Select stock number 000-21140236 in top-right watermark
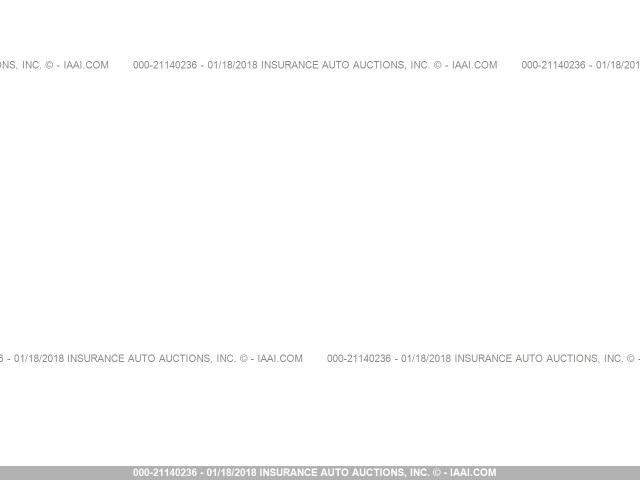The width and height of the screenshot is (640, 480). (553, 65)
